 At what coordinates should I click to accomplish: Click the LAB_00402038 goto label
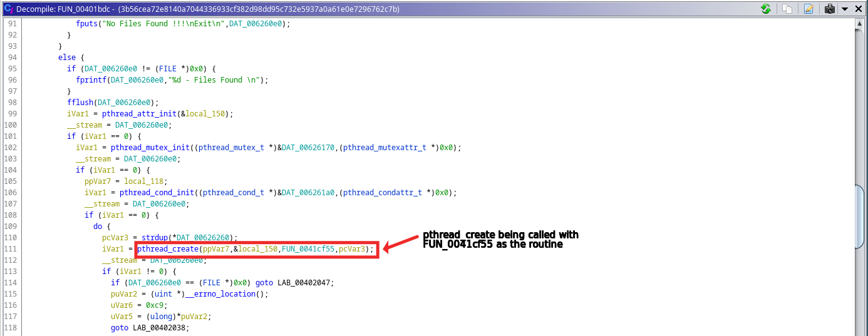point(160,328)
